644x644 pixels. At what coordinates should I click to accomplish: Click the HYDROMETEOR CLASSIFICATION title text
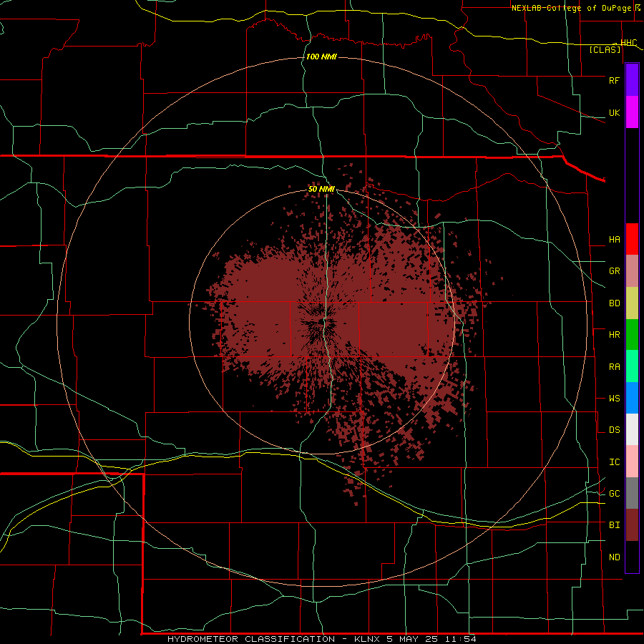pyautogui.click(x=251, y=639)
